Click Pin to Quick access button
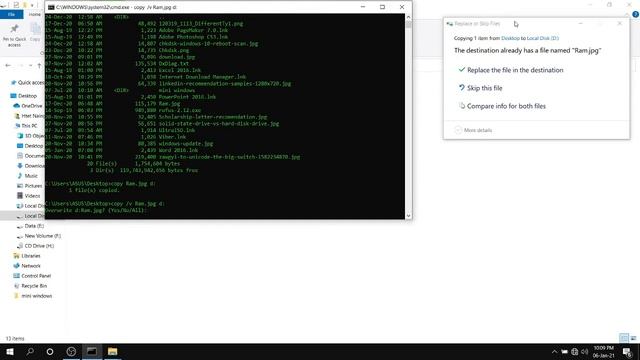 coord(14,36)
